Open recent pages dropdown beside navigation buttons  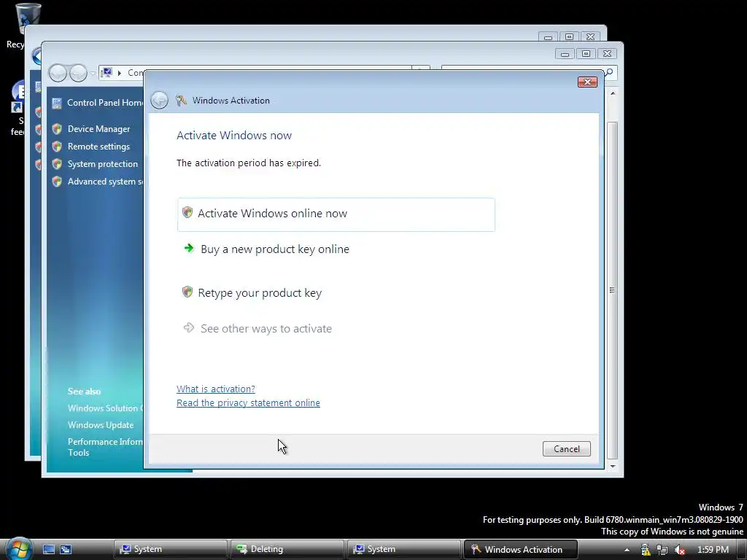93,73
